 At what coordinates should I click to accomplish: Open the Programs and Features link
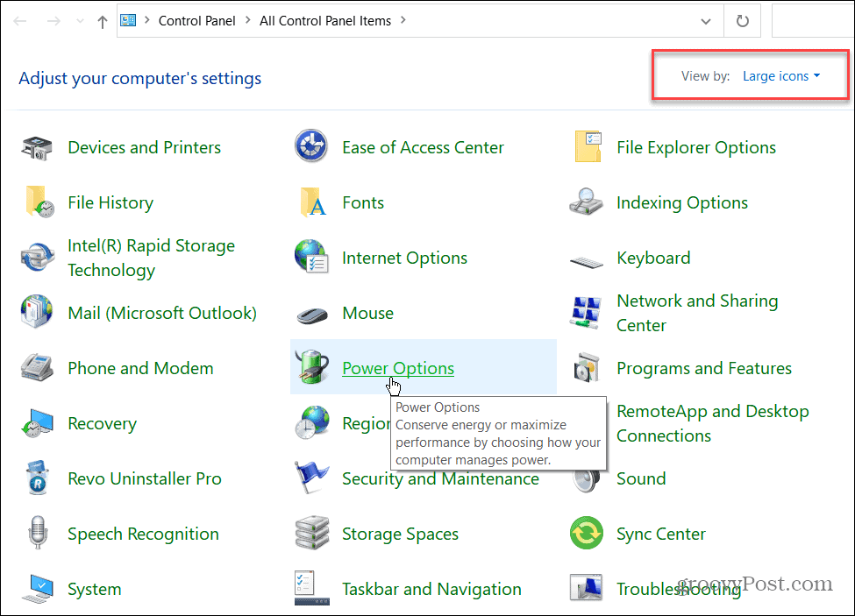click(x=703, y=368)
